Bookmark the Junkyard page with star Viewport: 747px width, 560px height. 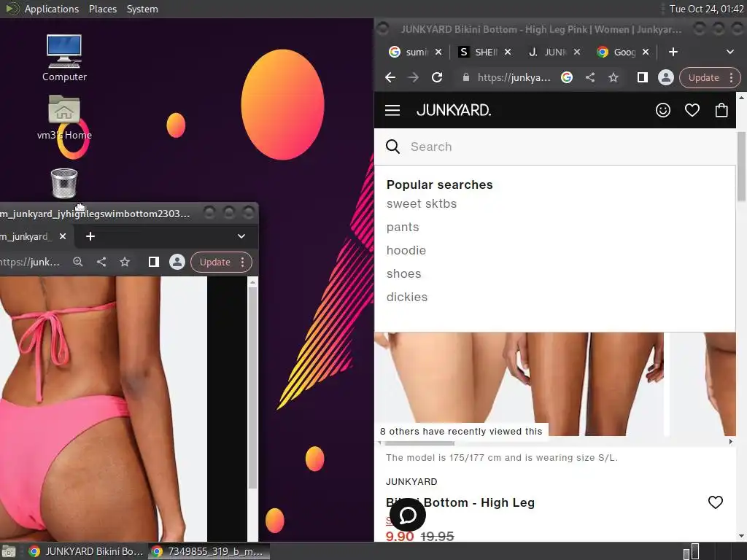point(613,77)
